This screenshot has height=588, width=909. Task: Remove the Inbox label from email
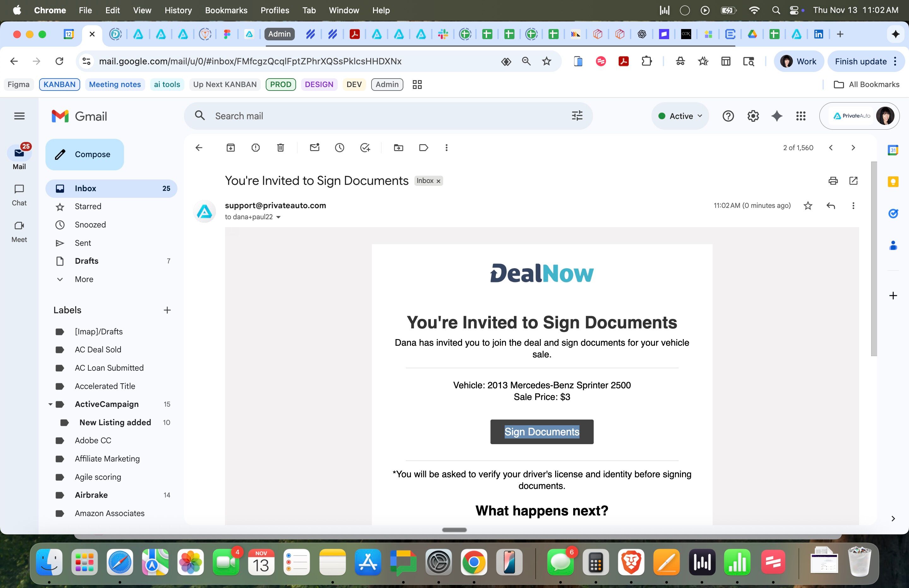[x=438, y=181]
